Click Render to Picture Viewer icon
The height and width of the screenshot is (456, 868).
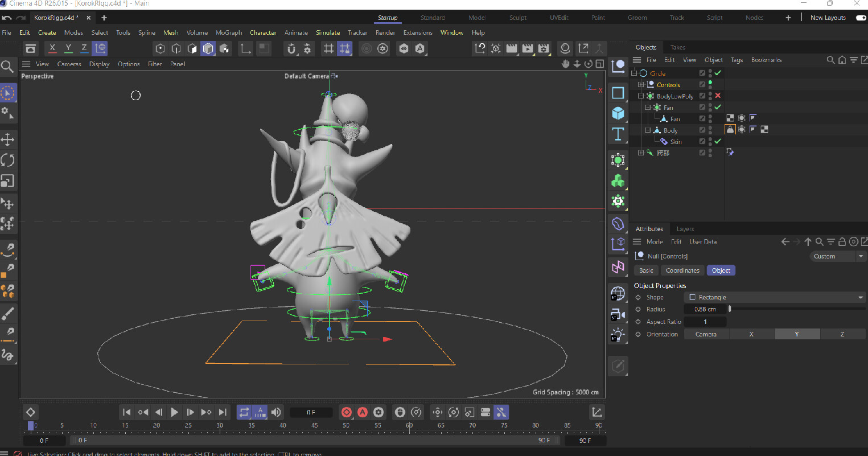click(528, 48)
